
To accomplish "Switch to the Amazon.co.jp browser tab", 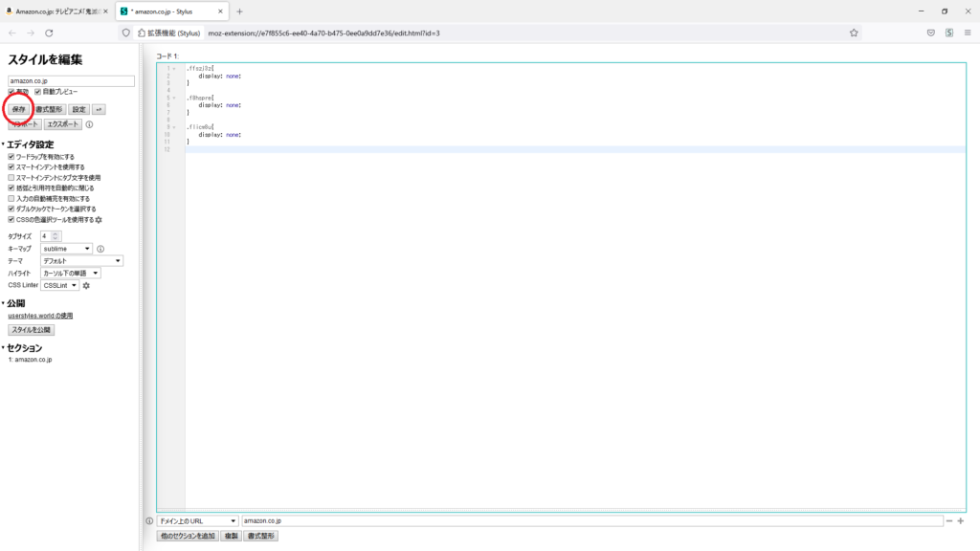I will [56, 11].
